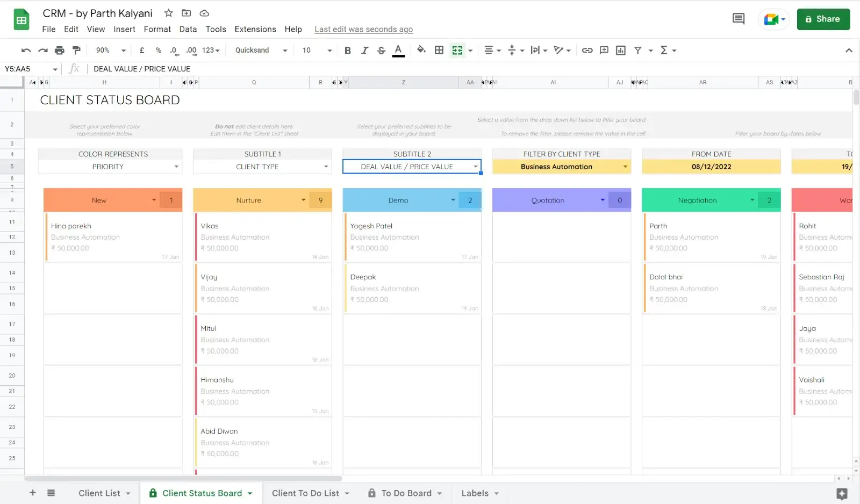860x504 pixels.
Task: Open the All sheets list icon
Action: (x=51, y=493)
